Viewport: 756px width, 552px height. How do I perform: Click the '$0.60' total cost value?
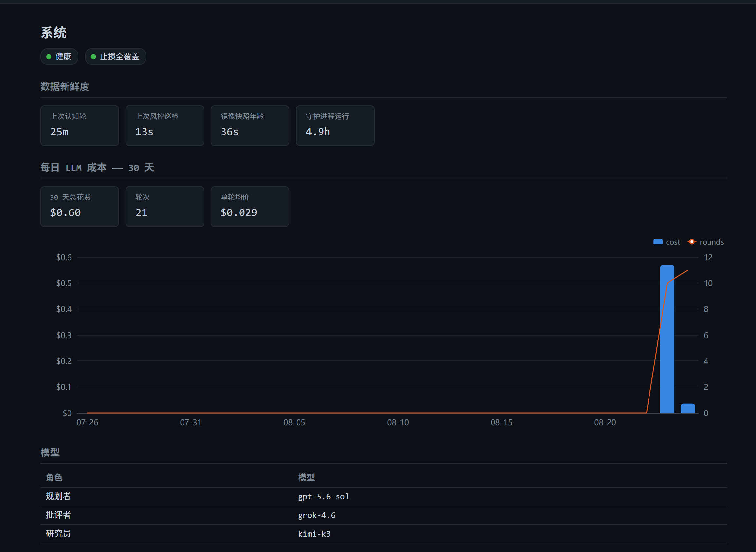point(66,212)
